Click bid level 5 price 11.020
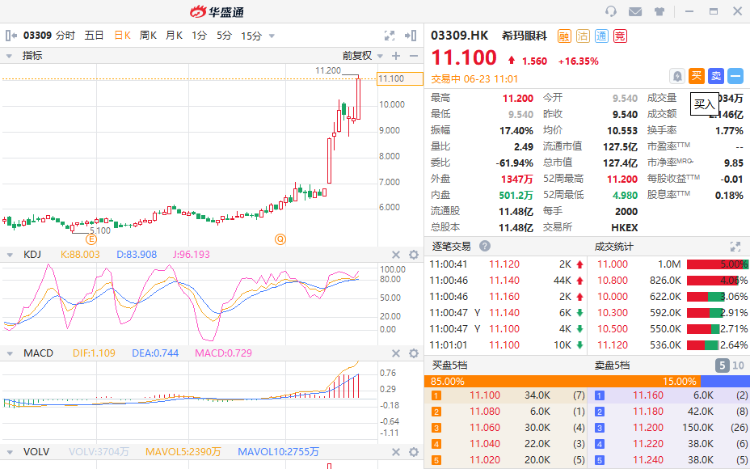This screenshot has height=469, width=750. tap(485, 460)
